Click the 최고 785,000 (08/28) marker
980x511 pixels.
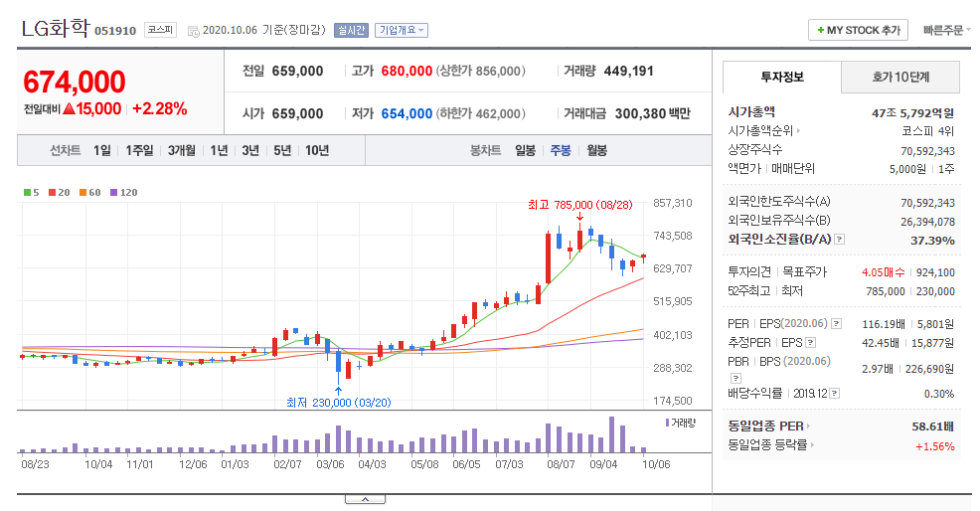580,205
